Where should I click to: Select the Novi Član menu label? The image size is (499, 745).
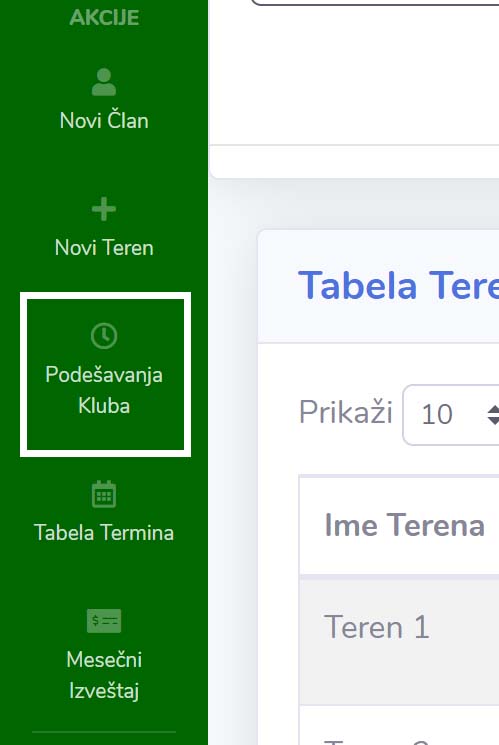[x=104, y=120]
